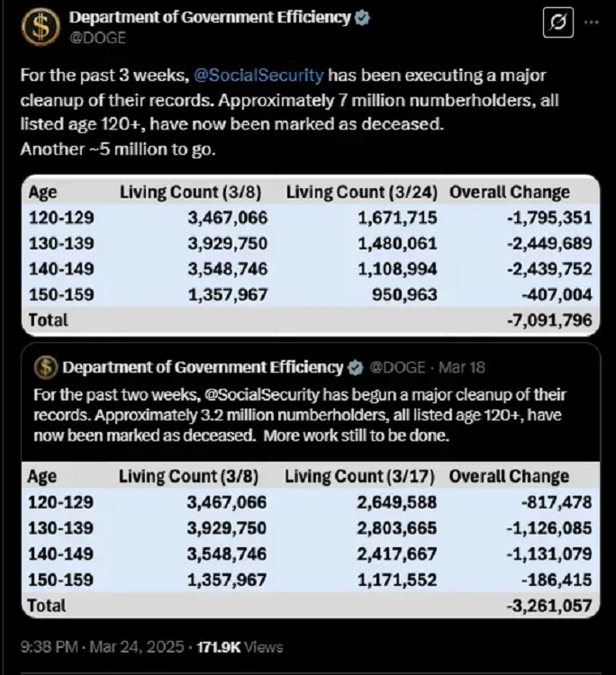Image resolution: width=616 pixels, height=675 pixels.
Task: Click the "Another ~5 million to go" text
Action: click(x=118, y=149)
